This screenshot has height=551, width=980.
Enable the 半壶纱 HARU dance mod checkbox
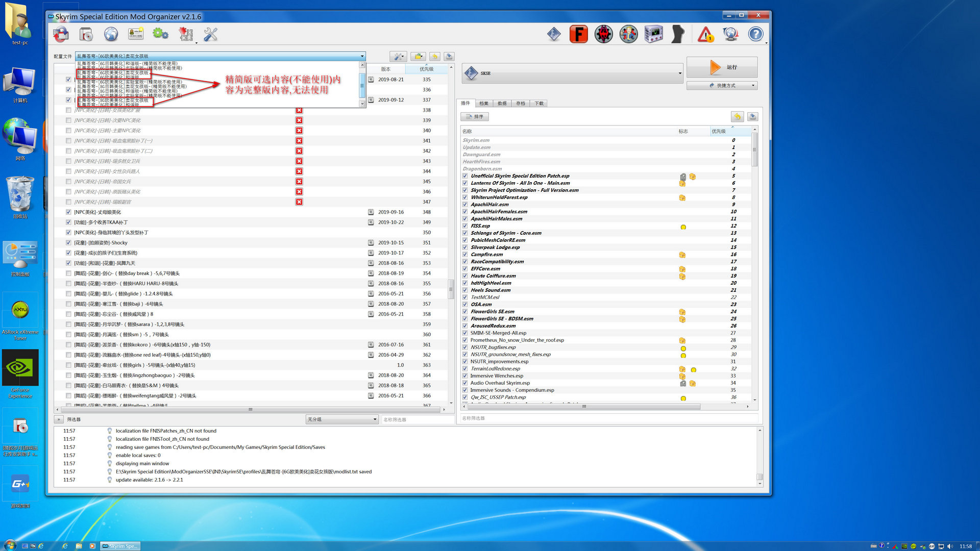(x=68, y=284)
